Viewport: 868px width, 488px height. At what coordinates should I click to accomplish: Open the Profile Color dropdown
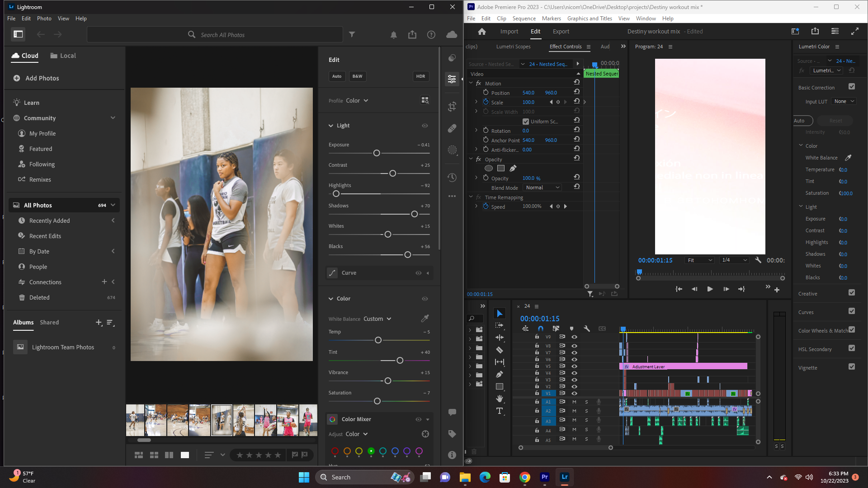tap(357, 101)
